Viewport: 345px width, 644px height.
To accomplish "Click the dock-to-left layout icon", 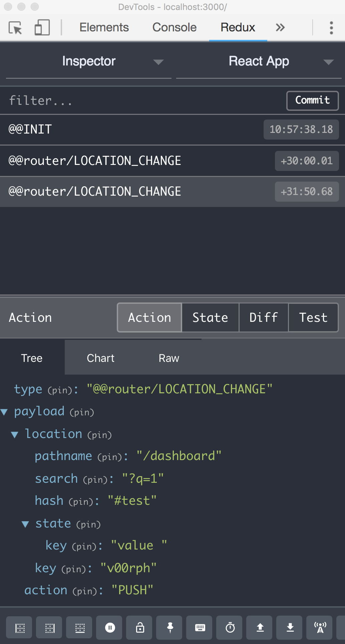I will point(20,628).
